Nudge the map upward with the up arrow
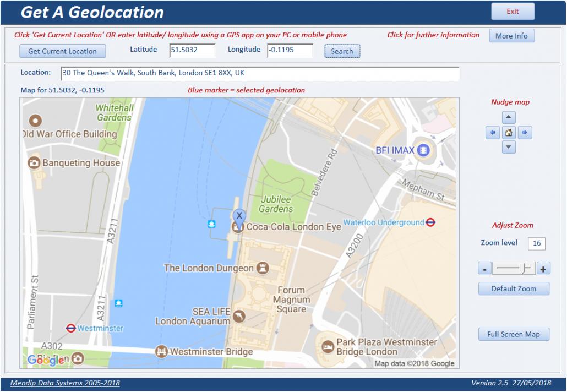The width and height of the screenshot is (567, 392). coord(509,117)
